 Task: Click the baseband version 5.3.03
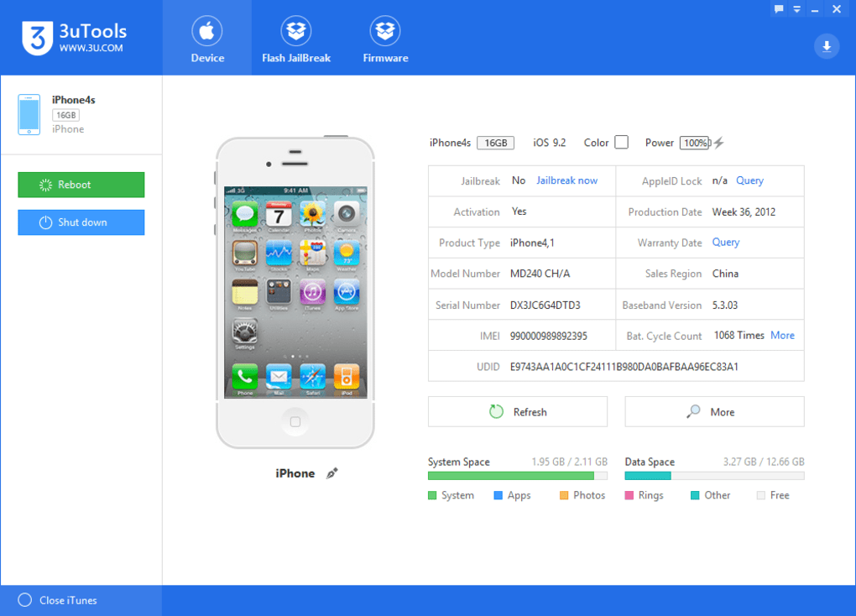(x=724, y=305)
